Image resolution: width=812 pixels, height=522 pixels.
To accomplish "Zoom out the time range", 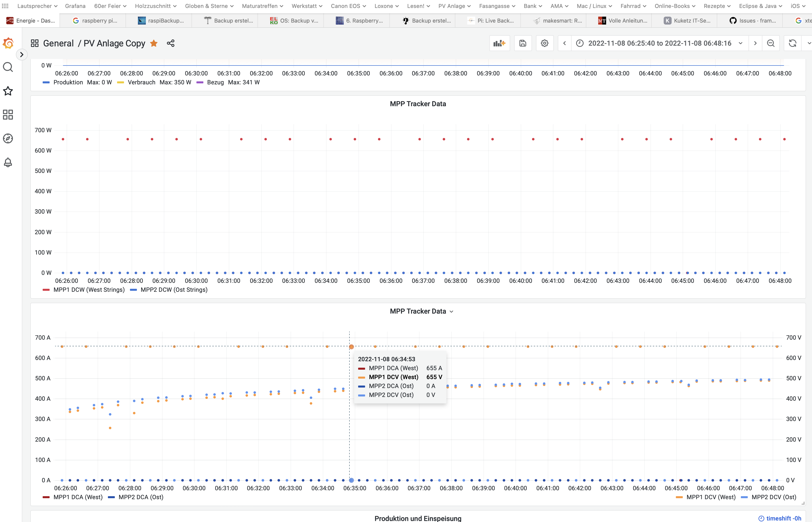I will pyautogui.click(x=771, y=43).
